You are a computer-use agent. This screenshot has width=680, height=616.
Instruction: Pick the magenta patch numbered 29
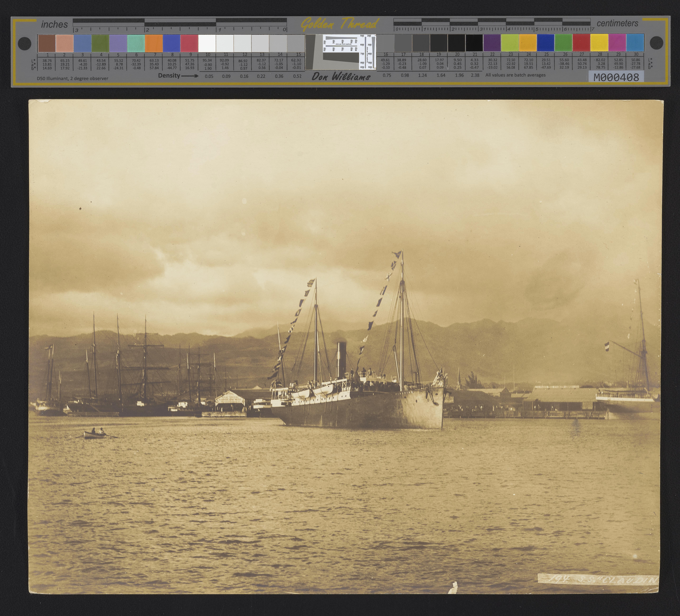[617, 43]
